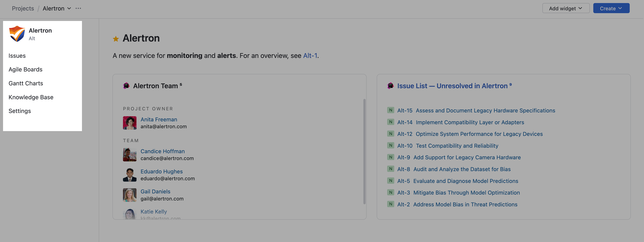This screenshot has height=242, width=644.
Task: Click the N priority icon for Alt-10
Action: [x=391, y=146]
